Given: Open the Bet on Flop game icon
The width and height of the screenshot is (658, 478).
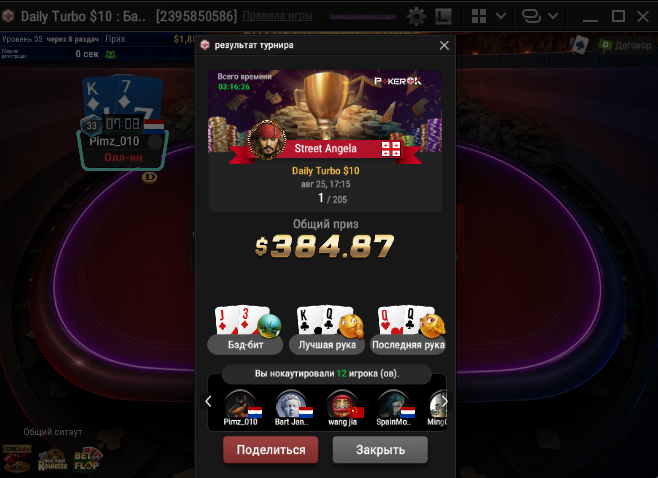Looking at the screenshot, I should [87, 460].
